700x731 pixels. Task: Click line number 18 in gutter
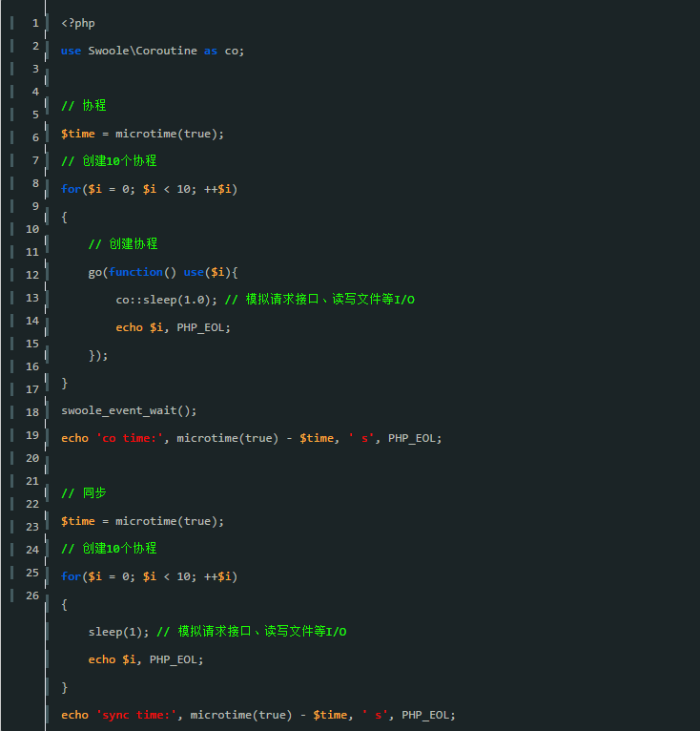pos(32,412)
